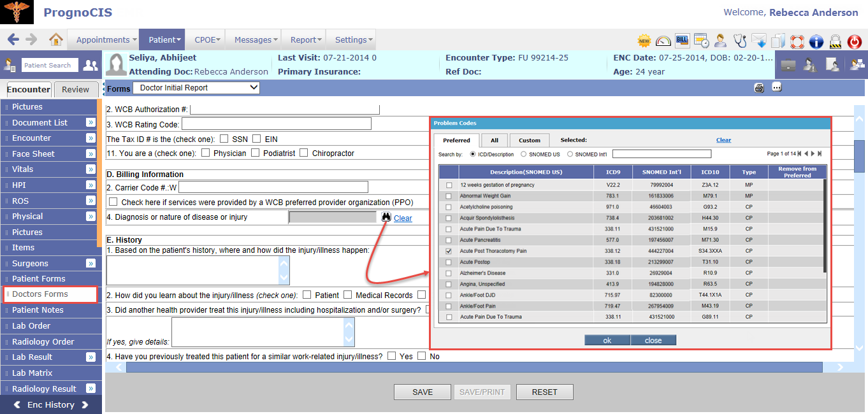
Task: Click the lifebuoy help icon
Action: pos(797,41)
